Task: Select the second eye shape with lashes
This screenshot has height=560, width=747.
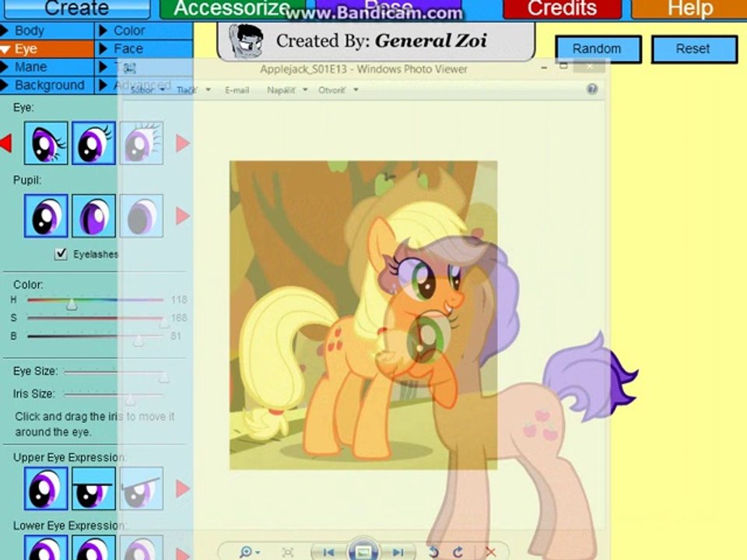Action: [93, 143]
